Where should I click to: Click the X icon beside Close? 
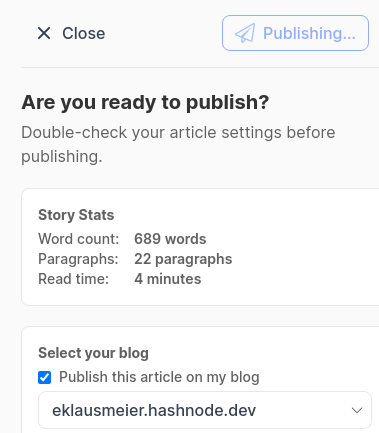coord(44,33)
